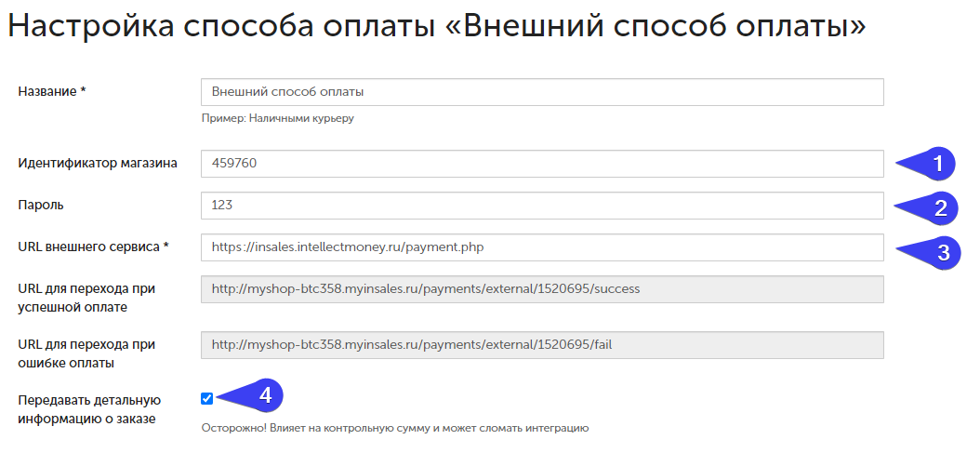980x453 pixels.
Task: Click the greyed-out success payment URL field
Action: [541, 289]
